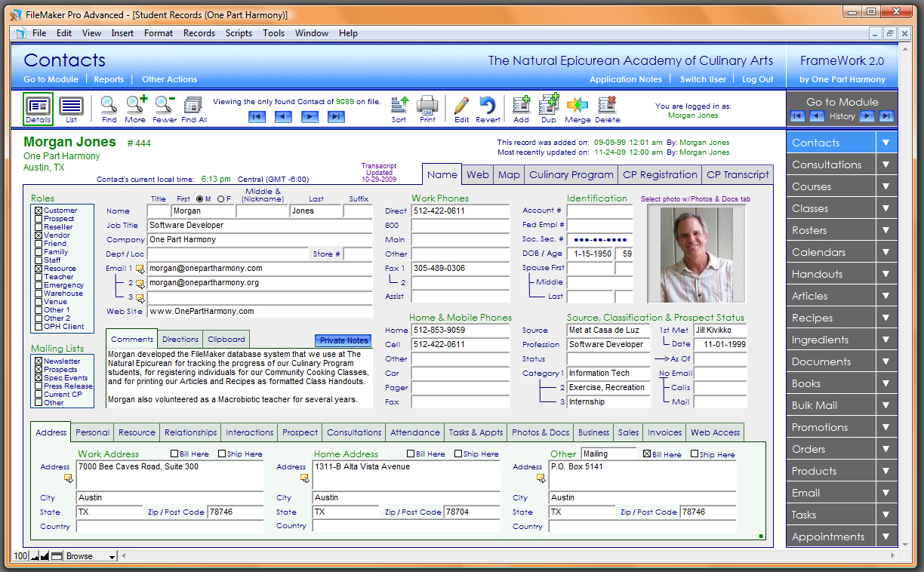Click the Sort icon

click(x=399, y=105)
